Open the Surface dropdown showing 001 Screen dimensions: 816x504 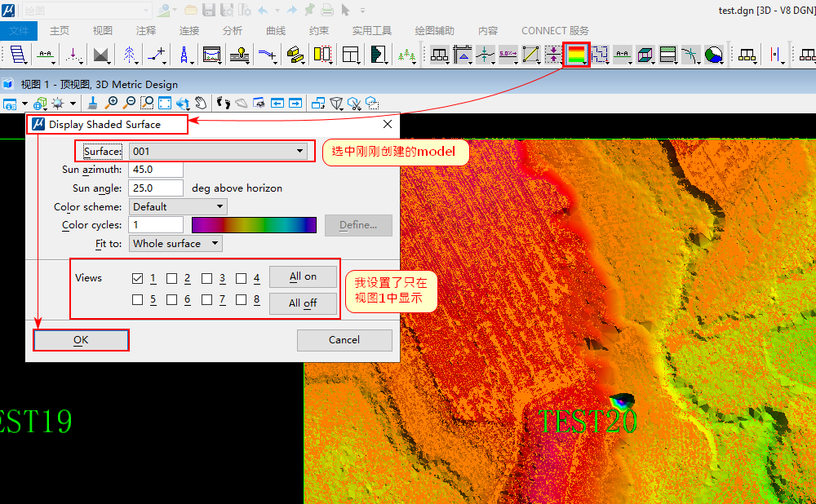coord(218,151)
